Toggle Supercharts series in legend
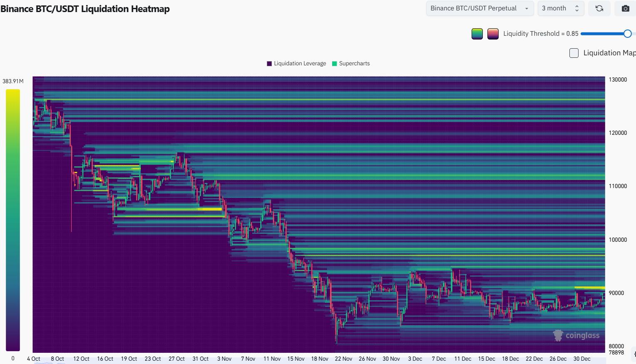Screen dimensions: 636x364 click(x=354, y=64)
